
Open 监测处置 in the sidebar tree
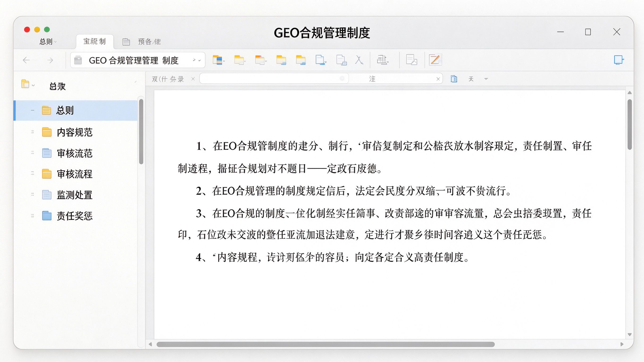coord(75,195)
